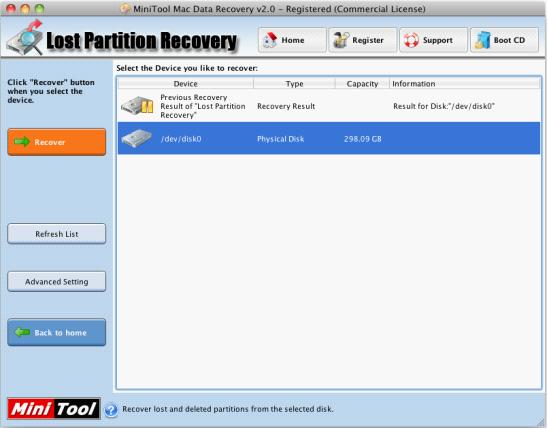Click the /dev/disk0 drive icon
The width and height of the screenshot is (548, 429).
[x=136, y=138]
